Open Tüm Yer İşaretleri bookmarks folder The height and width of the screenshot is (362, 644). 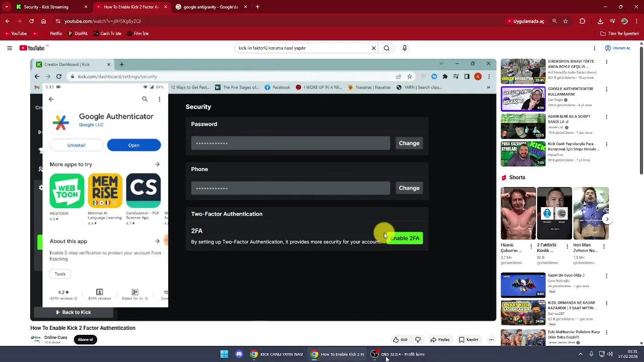(x=620, y=34)
